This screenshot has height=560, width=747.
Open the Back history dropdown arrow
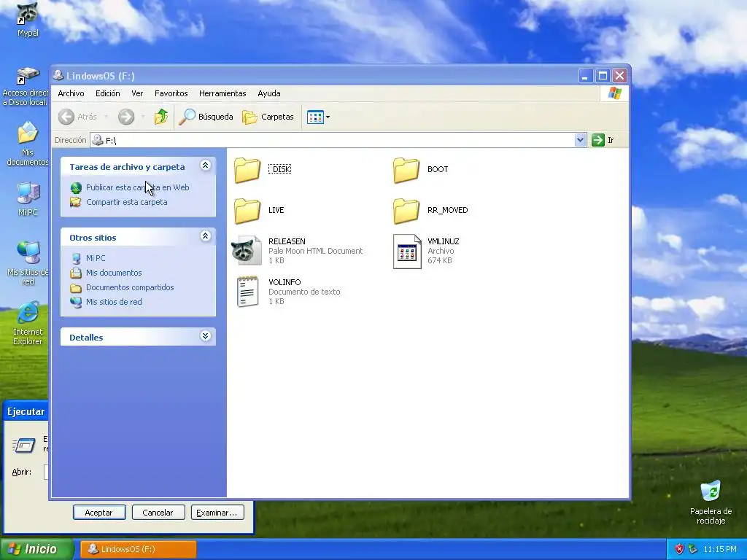106,117
